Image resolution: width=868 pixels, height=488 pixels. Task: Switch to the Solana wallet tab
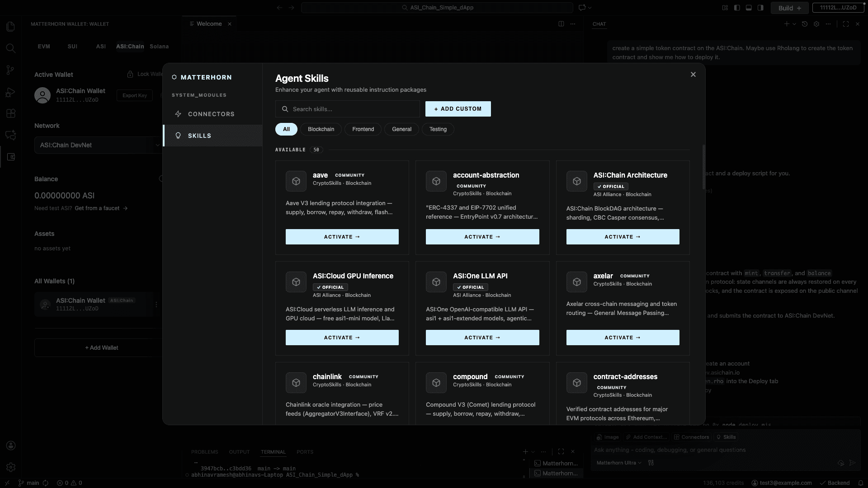pyautogui.click(x=159, y=47)
